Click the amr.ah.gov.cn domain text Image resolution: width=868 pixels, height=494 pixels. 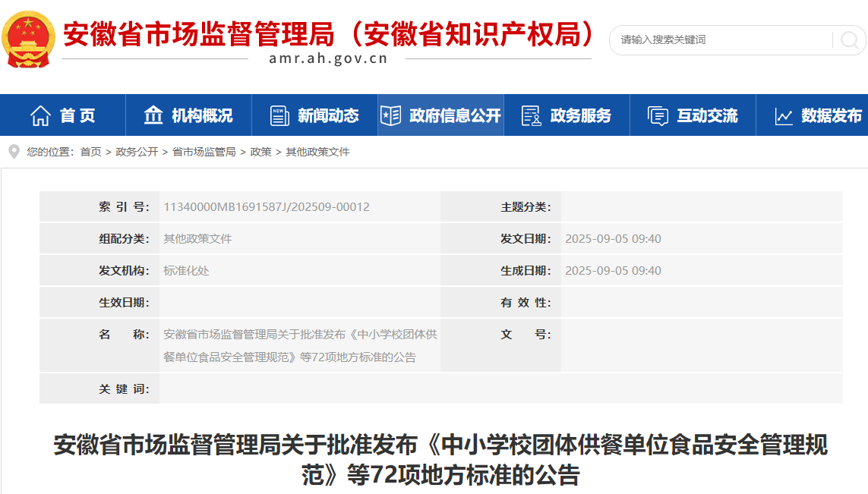(328, 58)
